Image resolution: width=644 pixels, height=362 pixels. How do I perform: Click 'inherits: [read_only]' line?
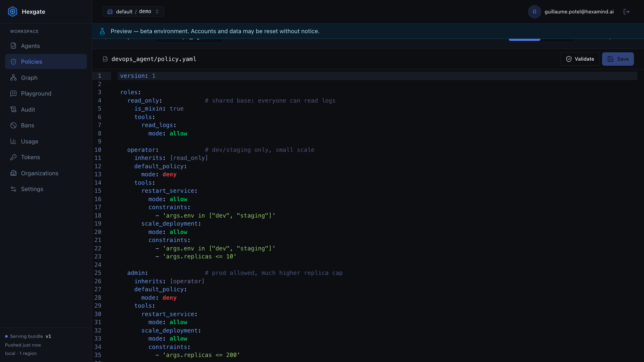(171, 158)
